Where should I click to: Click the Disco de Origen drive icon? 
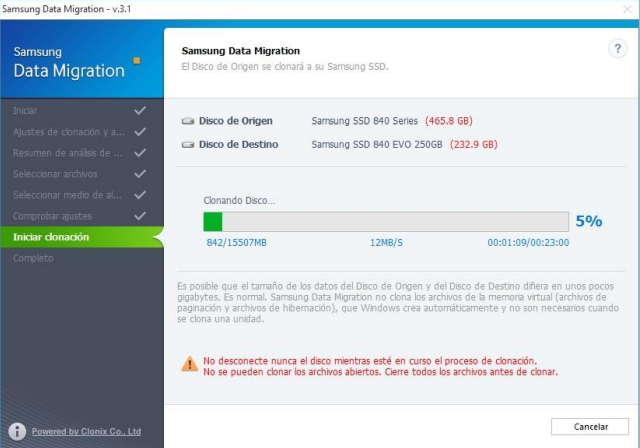[x=188, y=121]
